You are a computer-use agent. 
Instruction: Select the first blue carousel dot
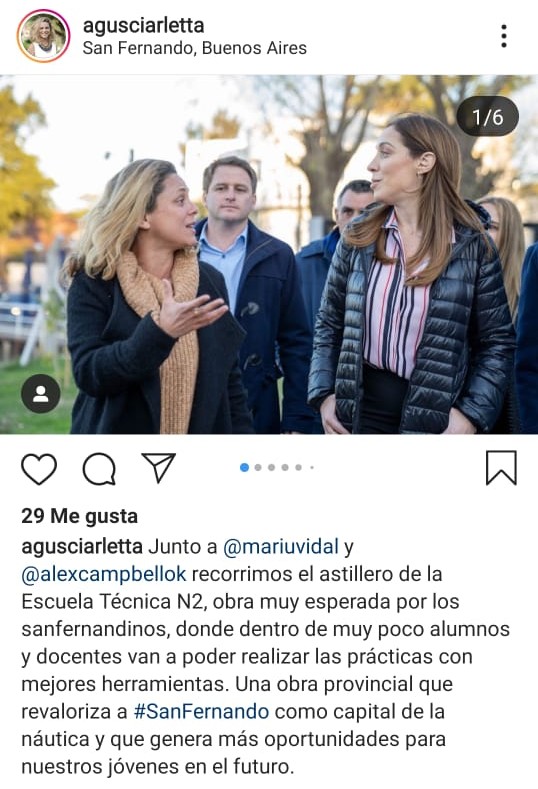pos(245,467)
